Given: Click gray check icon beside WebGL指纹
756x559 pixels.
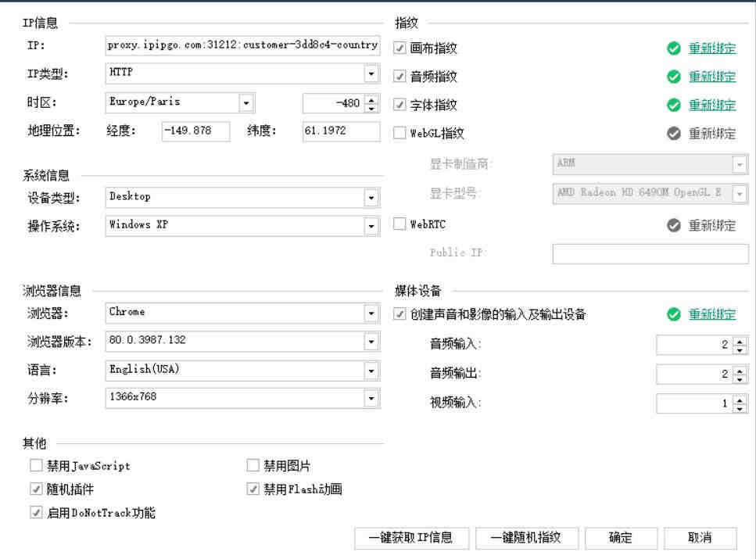Looking at the screenshot, I should [x=674, y=134].
